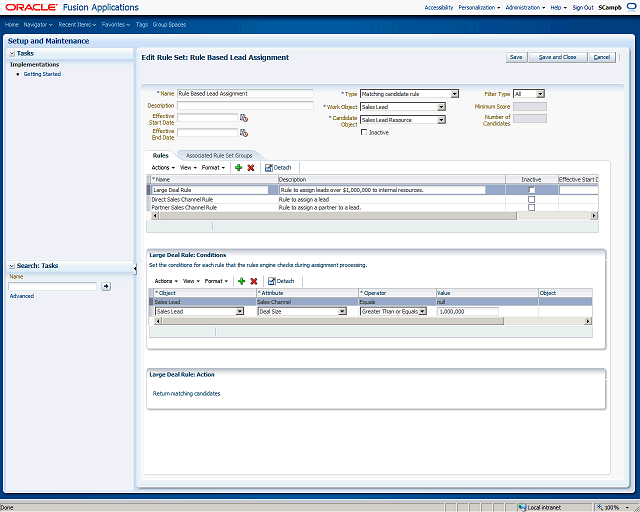This screenshot has height=512, width=640.
Task: Click the rule set Name input field
Action: pyautogui.click(x=245, y=93)
